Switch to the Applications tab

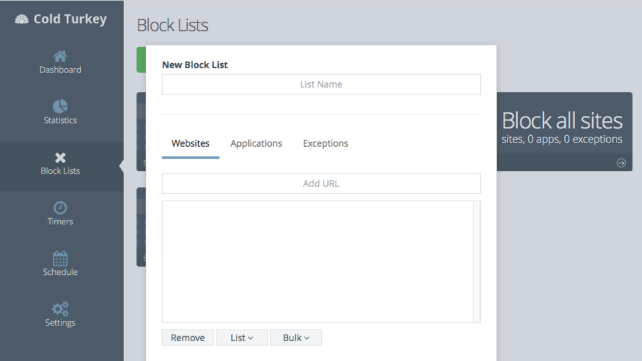[256, 144]
